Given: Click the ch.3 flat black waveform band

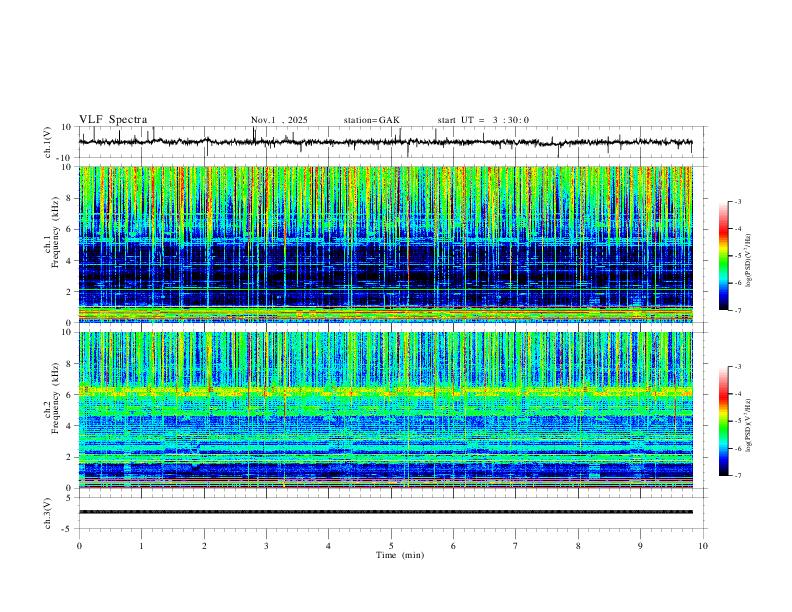Looking at the screenshot, I should click(x=385, y=512).
